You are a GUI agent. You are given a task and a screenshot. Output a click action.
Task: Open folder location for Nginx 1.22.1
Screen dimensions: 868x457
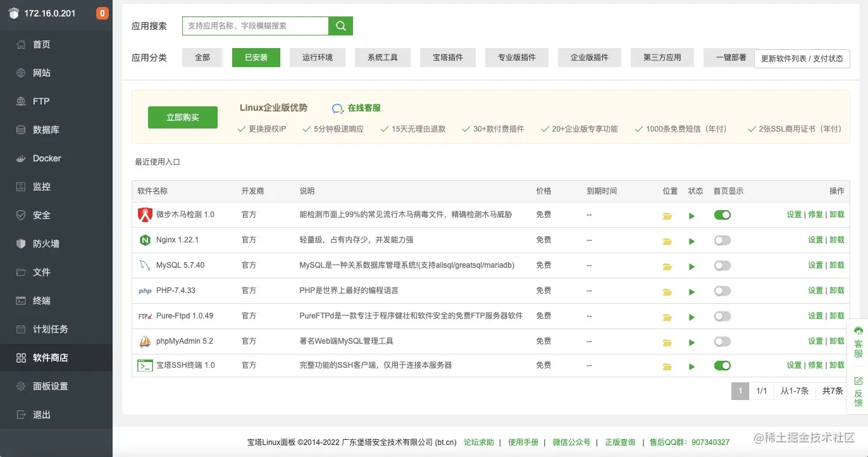pyautogui.click(x=667, y=241)
